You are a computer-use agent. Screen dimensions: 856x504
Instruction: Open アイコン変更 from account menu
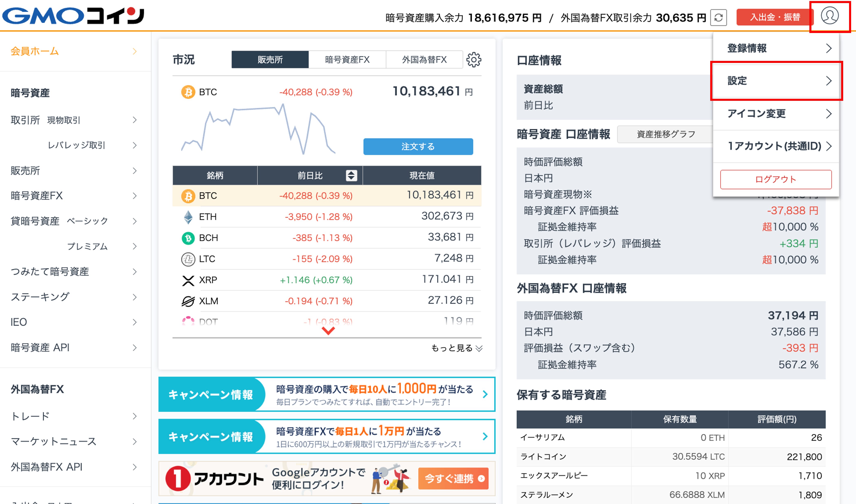point(776,113)
